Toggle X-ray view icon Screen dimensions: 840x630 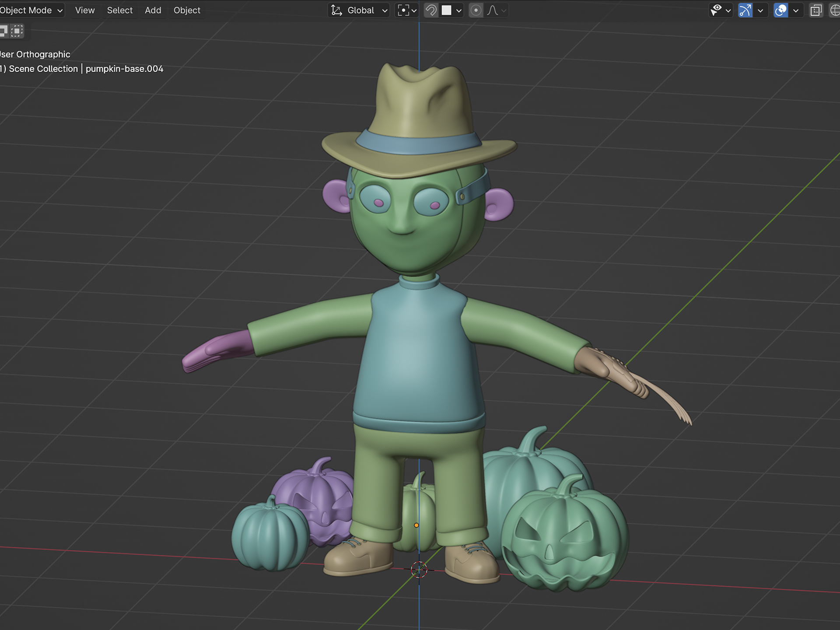point(816,10)
